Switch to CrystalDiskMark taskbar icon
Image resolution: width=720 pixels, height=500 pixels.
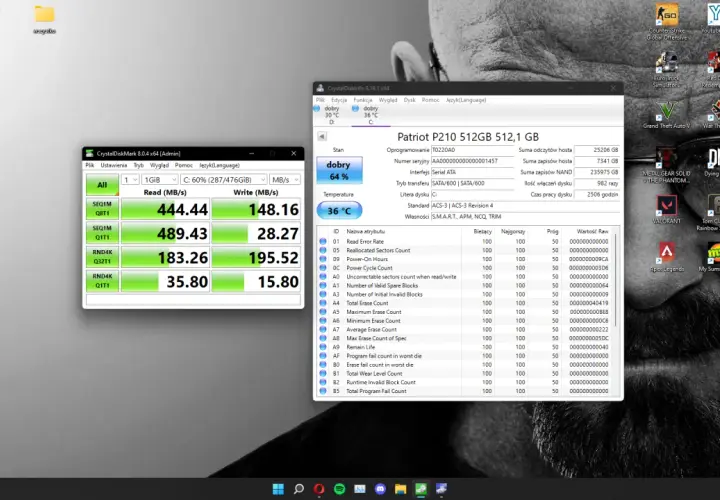[x=421, y=489]
